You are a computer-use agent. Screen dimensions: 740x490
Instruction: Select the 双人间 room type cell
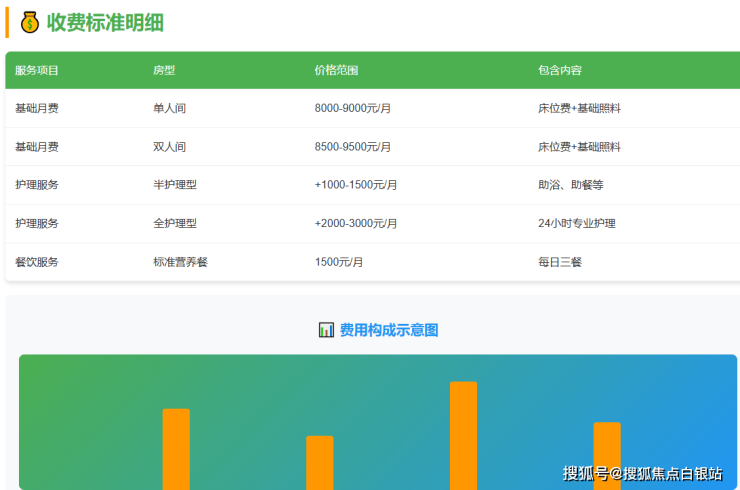[x=169, y=147]
